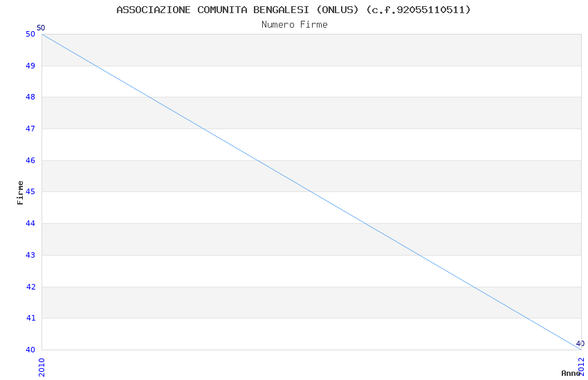This screenshot has width=588, height=380.
Task: Click the data point label 50 above the line start
Action: tap(41, 28)
